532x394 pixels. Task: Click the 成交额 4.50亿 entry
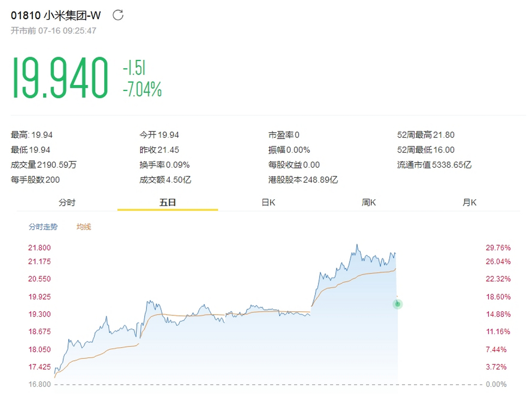pyautogui.click(x=165, y=180)
